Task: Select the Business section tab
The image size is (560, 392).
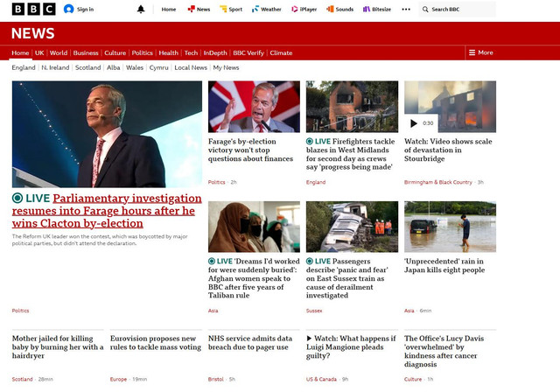Action: click(x=86, y=52)
